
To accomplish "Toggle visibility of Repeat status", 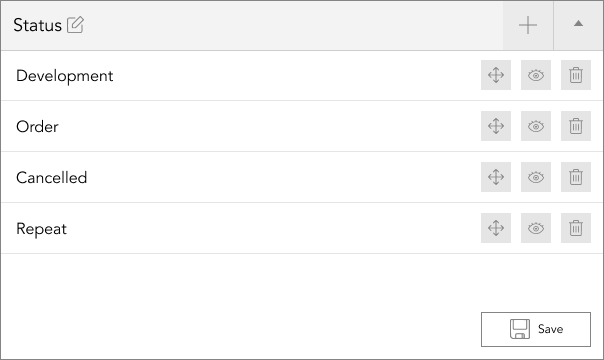I will point(536,228).
